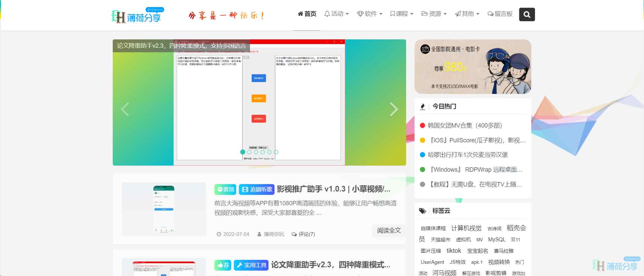The image size is (644, 276).
Task: Click the search magnifier icon button
Action: click(x=527, y=14)
